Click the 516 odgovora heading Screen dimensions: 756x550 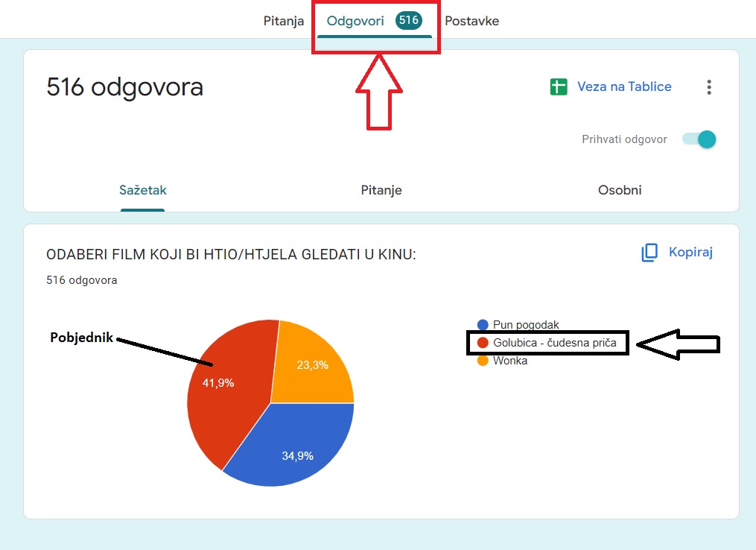point(124,87)
